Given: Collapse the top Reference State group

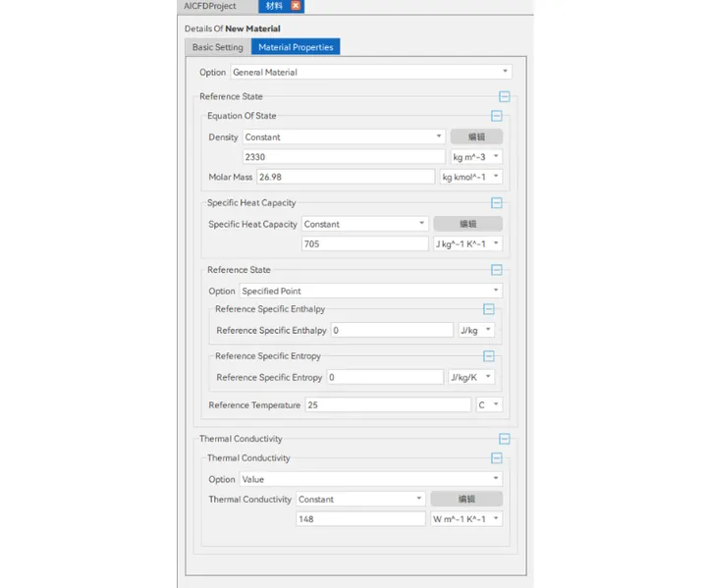Looking at the screenshot, I should pos(504,96).
